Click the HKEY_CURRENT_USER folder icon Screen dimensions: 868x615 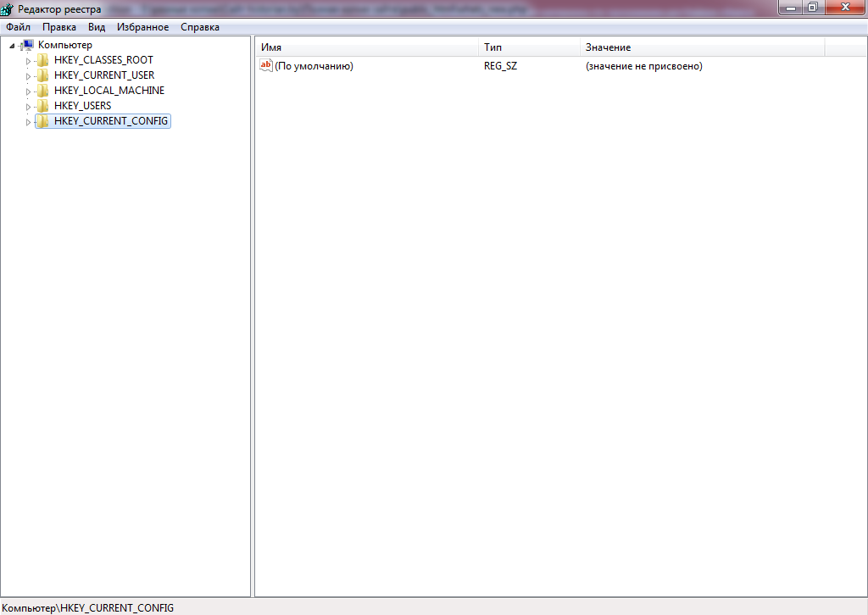pyautogui.click(x=43, y=75)
